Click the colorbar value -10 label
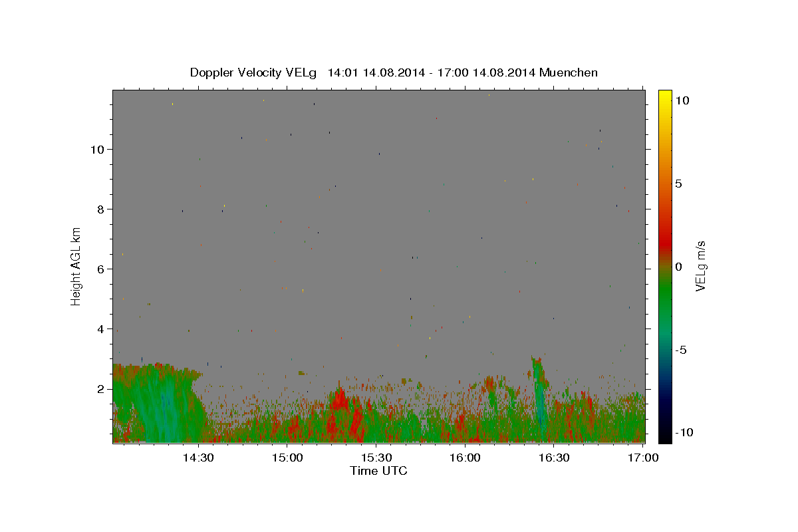This screenshot has height=532, width=798. coord(683,432)
